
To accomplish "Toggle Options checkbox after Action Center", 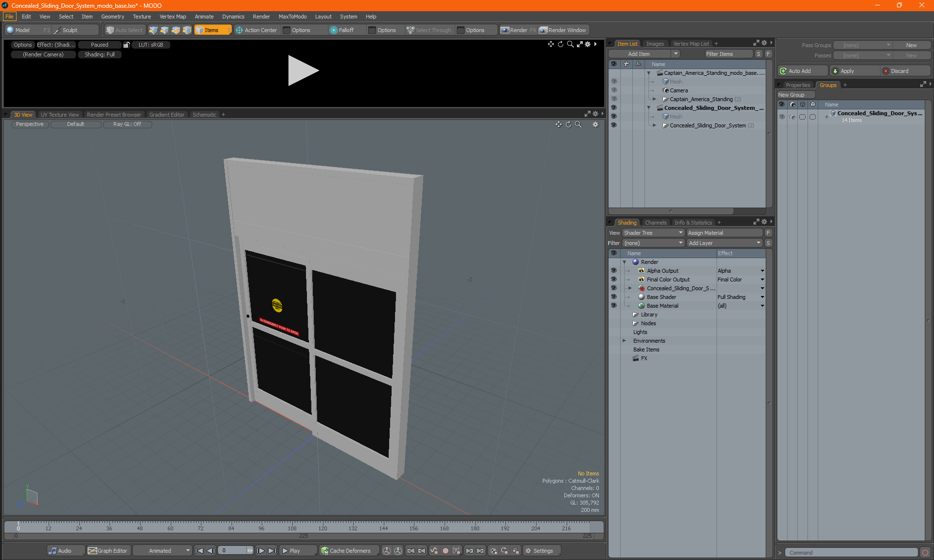I will [287, 30].
